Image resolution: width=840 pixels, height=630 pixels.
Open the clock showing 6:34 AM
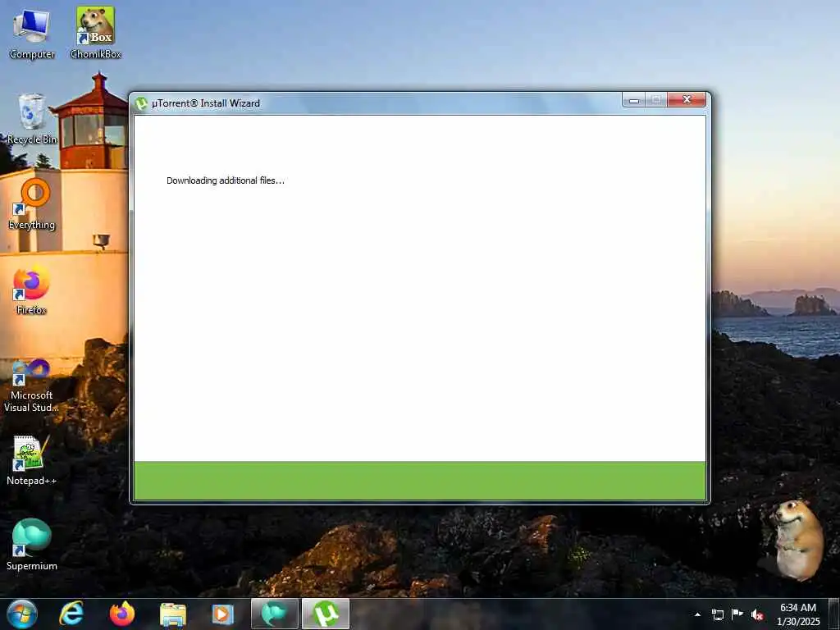(x=797, y=614)
